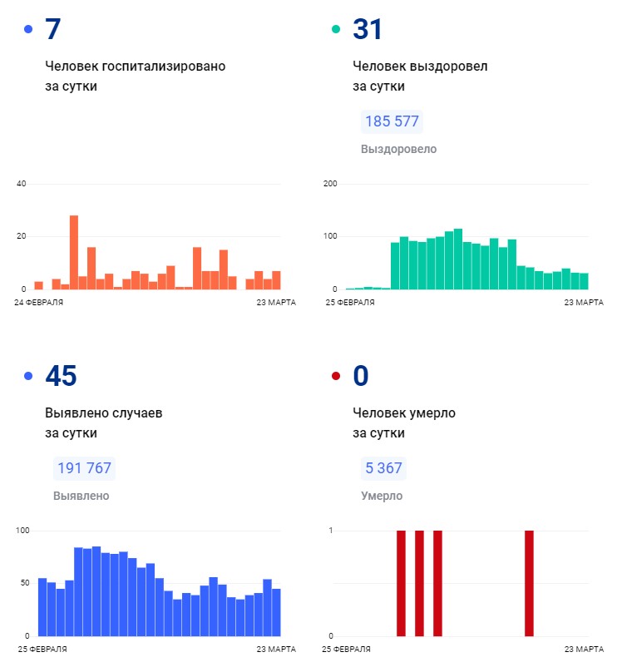622x672 pixels.
Task: Click the 5 367 deaths total badge
Action: [x=383, y=468]
